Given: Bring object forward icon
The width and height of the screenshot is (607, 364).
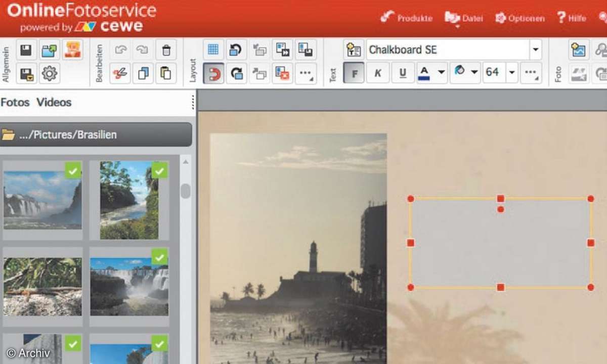Looking at the screenshot, I should coord(260,73).
